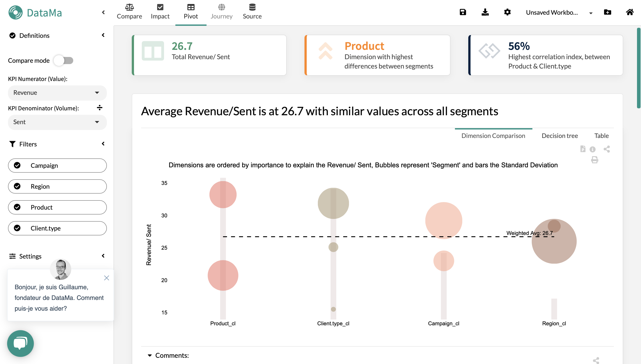The height and width of the screenshot is (364, 641).
Task: Expand the Comments section triangle
Action: click(150, 355)
